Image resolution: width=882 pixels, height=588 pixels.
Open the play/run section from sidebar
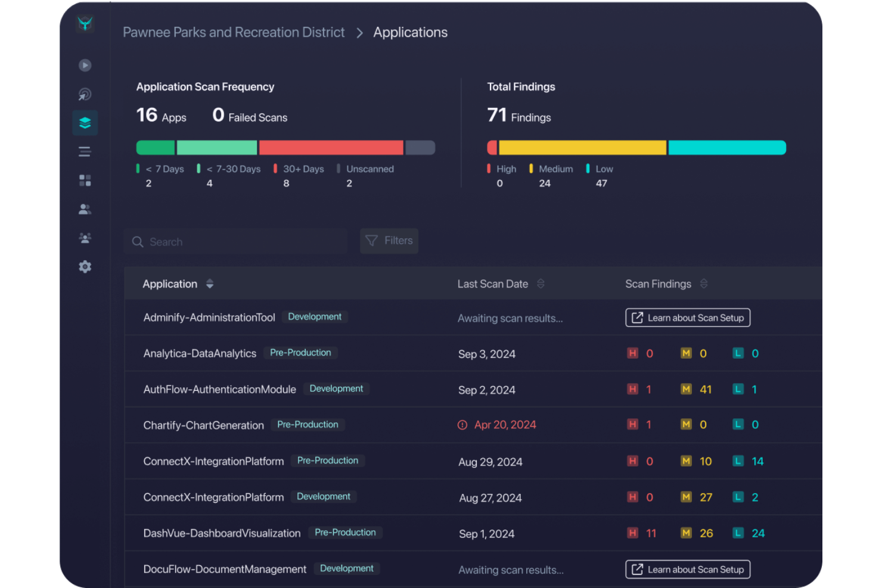click(85, 65)
